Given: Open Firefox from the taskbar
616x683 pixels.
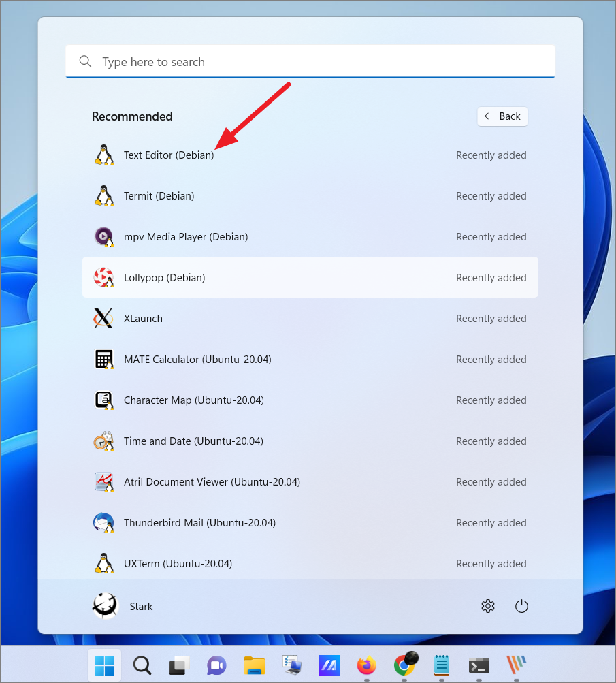Looking at the screenshot, I should 367,665.
